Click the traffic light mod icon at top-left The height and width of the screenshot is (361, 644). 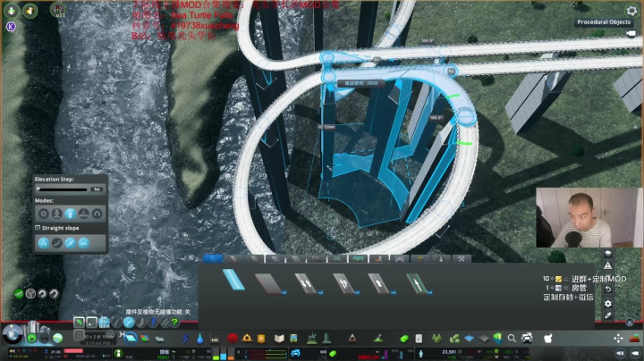click(x=58, y=10)
